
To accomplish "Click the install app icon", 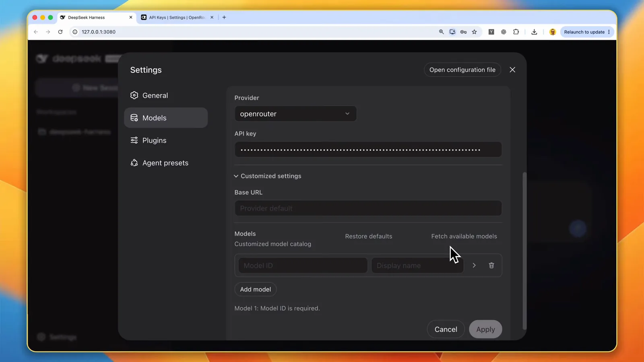I will [452, 32].
